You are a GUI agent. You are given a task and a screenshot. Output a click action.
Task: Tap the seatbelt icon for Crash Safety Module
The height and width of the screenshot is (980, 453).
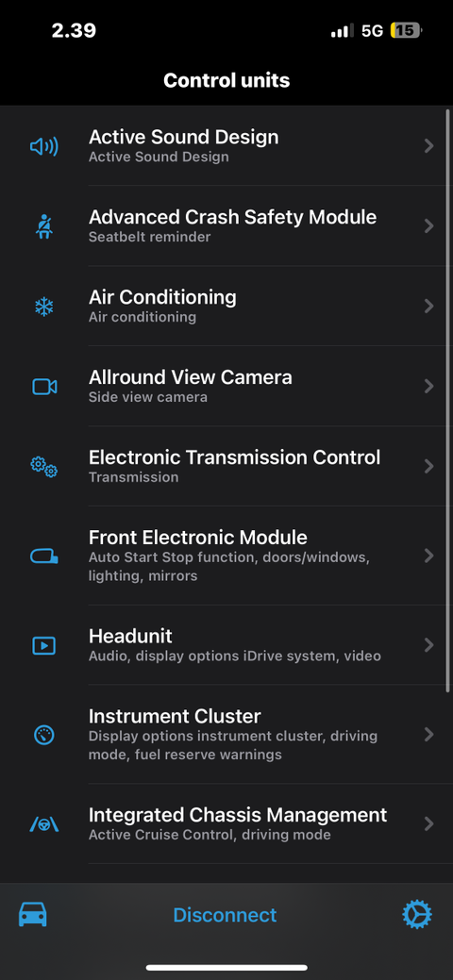[x=43, y=226]
